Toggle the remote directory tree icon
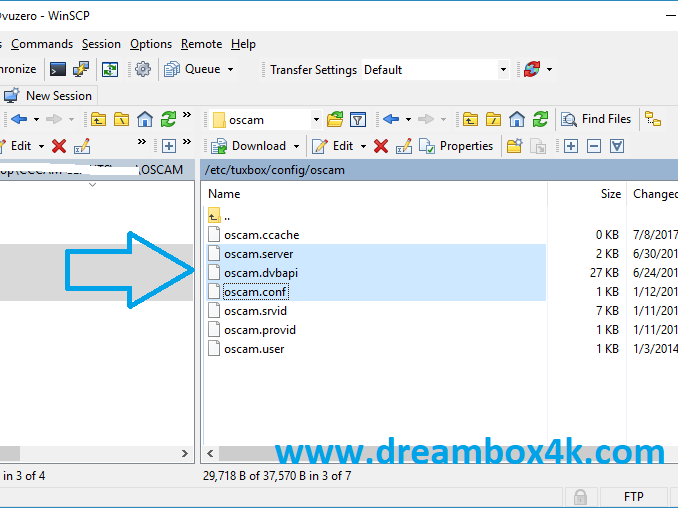Viewport: 678px width, 508px height. pos(653,119)
